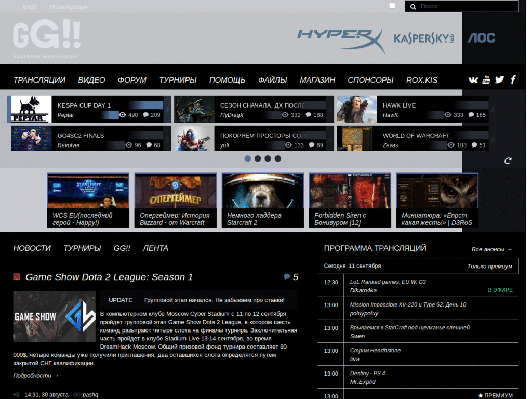This screenshot has width=532, height=399.
Task: Open the Спонсоры menu item
Action: pyautogui.click(x=370, y=80)
